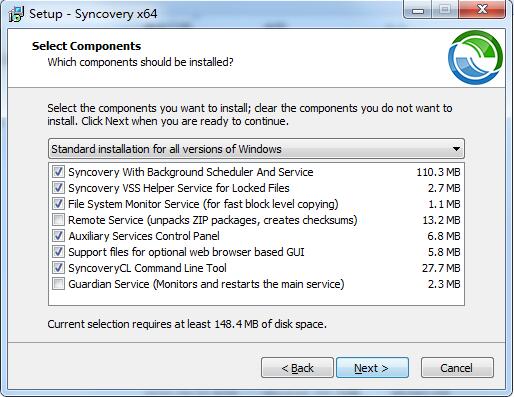Image resolution: width=514 pixels, height=397 pixels.
Task: Click the Remote Service 13.2 MB size text
Action: pyautogui.click(x=441, y=220)
